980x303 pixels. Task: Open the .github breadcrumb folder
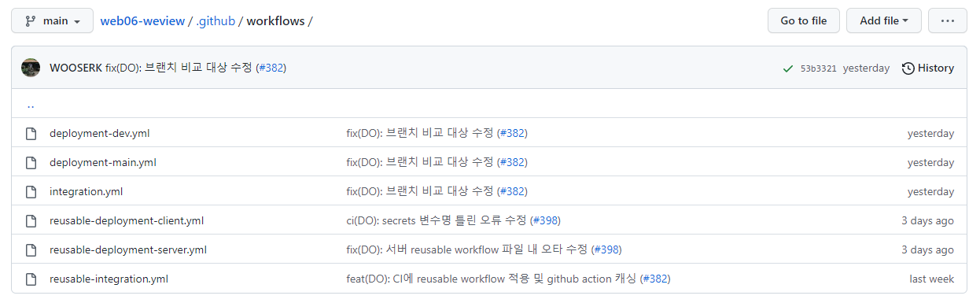point(216,21)
